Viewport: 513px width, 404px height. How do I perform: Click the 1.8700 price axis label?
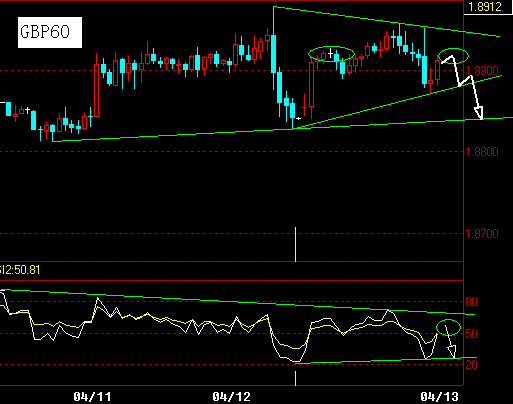click(482, 234)
